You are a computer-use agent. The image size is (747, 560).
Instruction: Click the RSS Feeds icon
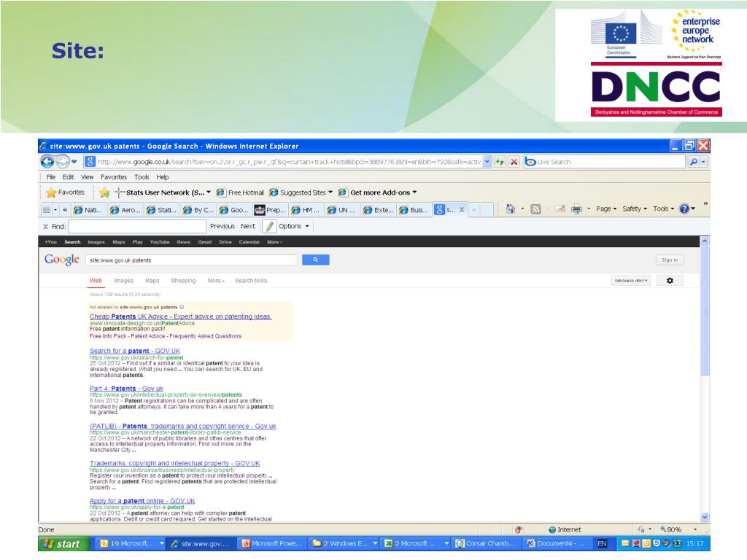pos(535,209)
